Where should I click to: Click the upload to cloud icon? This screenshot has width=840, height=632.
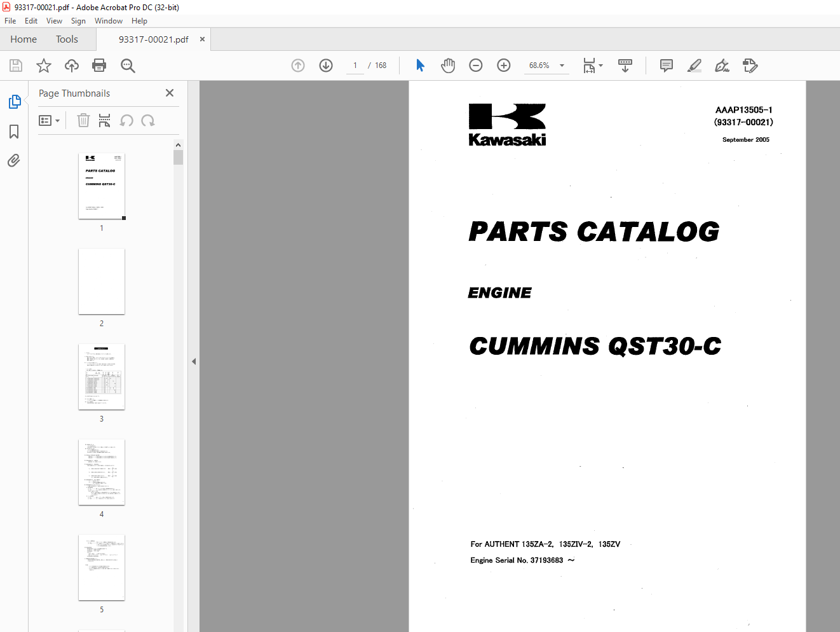[72, 65]
